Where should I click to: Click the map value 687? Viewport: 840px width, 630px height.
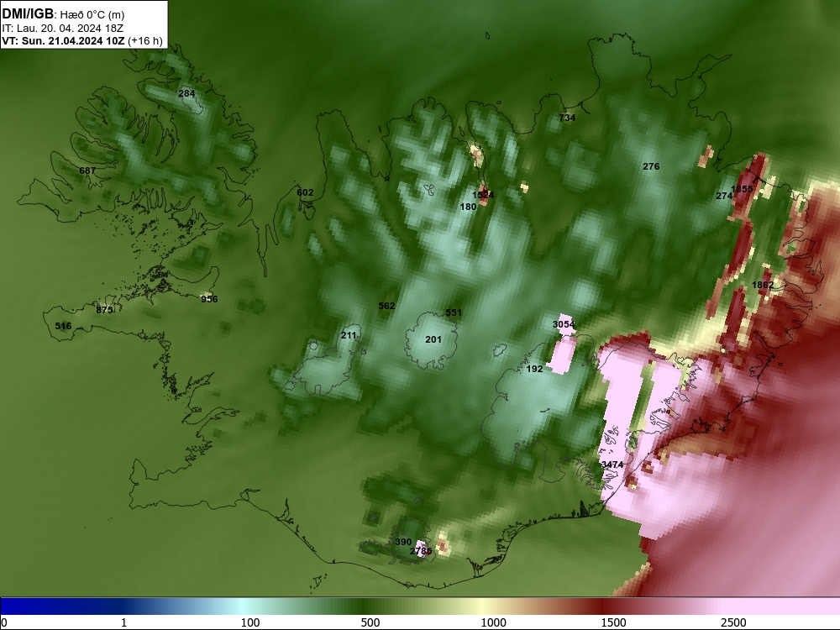[x=87, y=171]
